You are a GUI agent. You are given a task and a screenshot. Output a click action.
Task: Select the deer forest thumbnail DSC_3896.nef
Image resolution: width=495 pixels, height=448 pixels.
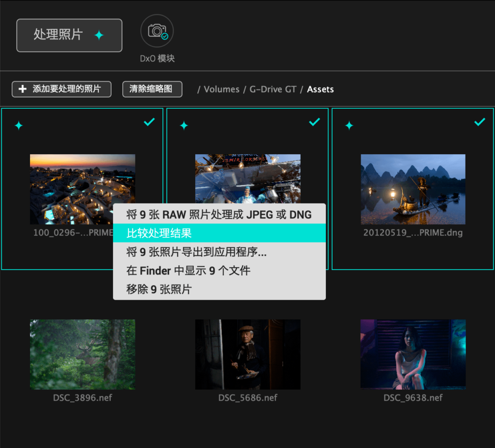tap(82, 354)
